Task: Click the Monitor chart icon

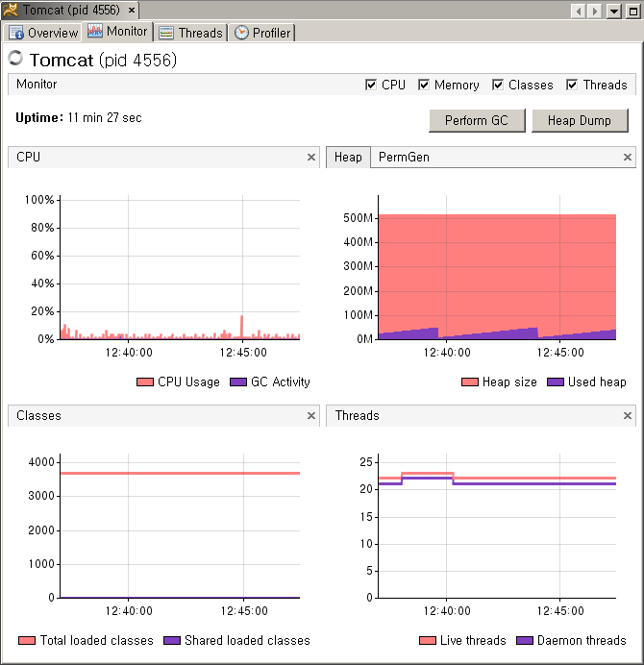Action: pyautogui.click(x=95, y=31)
